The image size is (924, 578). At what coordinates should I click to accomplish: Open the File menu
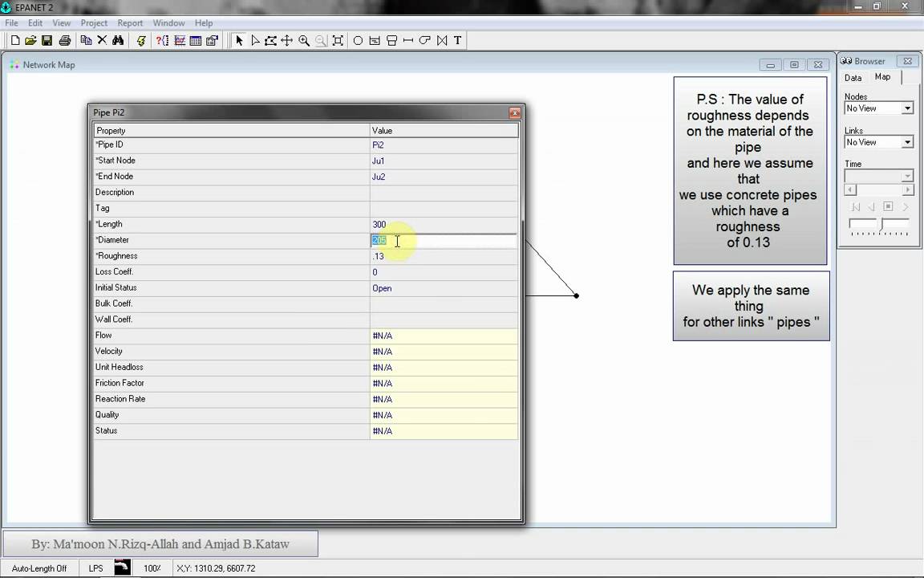[x=11, y=23]
